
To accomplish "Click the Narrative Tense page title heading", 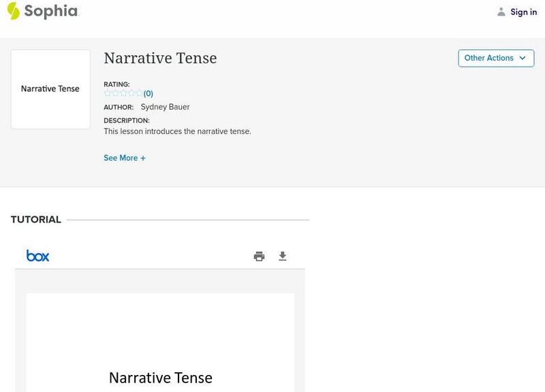I will point(160,59).
